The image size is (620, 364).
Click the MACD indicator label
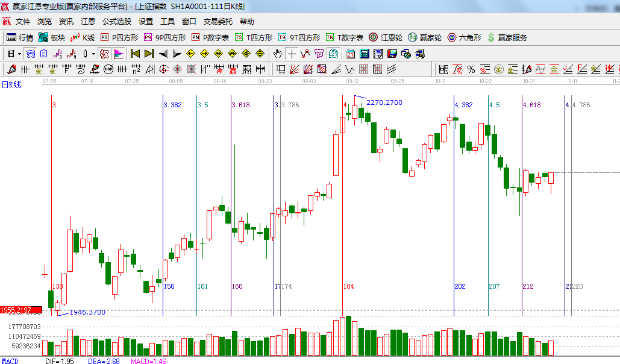point(10,361)
